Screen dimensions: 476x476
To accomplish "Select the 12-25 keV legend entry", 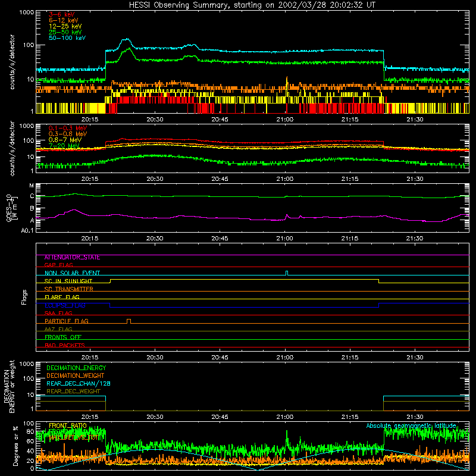I will click(65, 26).
